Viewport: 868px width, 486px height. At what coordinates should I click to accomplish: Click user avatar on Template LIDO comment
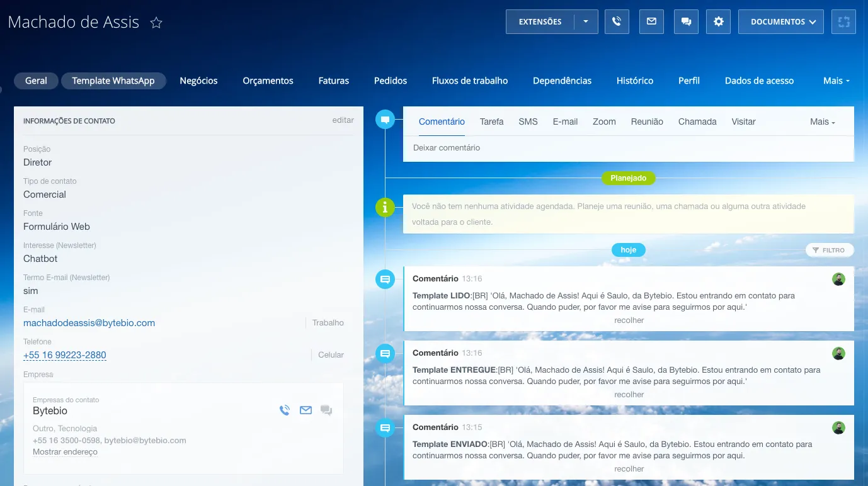[838, 279]
